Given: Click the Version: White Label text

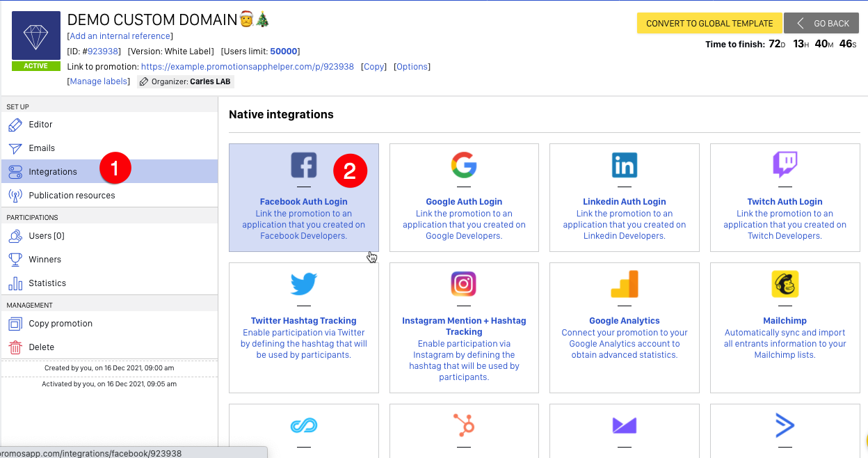Looking at the screenshot, I should tap(170, 52).
